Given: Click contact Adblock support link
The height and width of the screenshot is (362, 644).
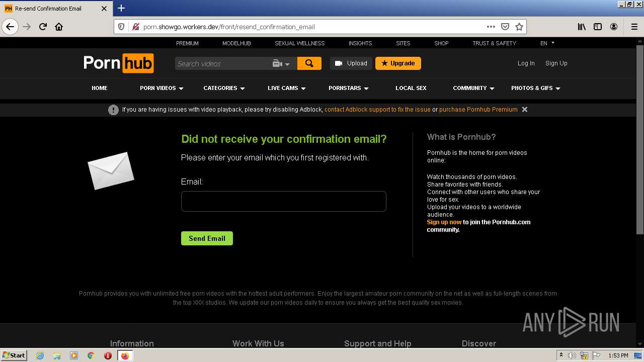Looking at the screenshot, I should tap(377, 110).
